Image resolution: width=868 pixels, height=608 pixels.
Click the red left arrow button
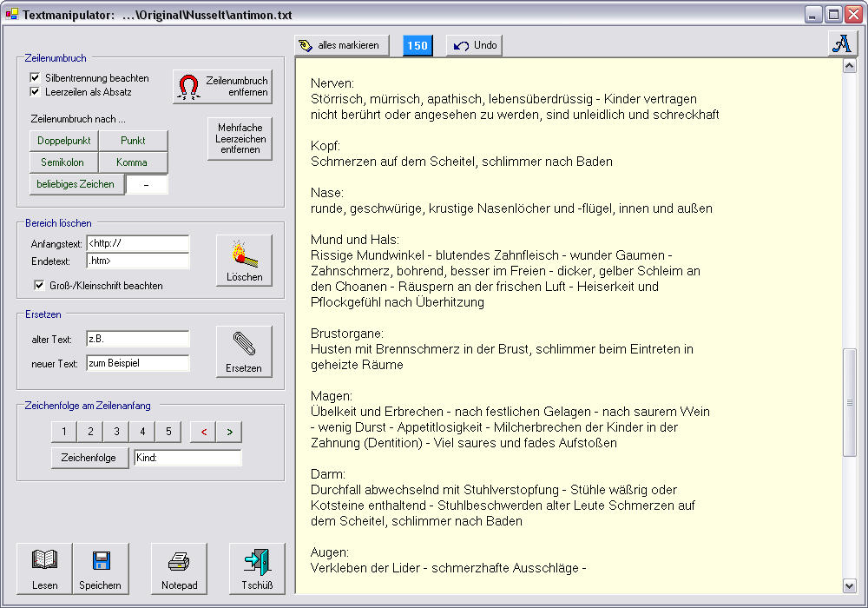203,432
